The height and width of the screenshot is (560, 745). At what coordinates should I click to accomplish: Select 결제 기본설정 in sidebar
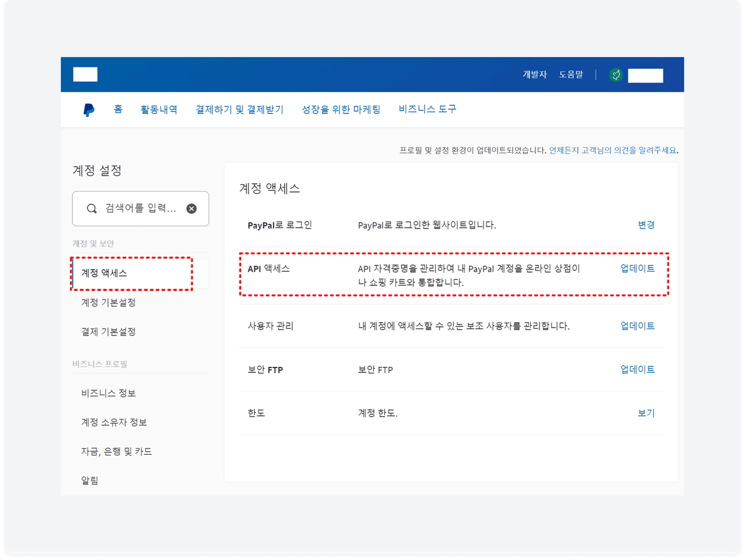(108, 331)
